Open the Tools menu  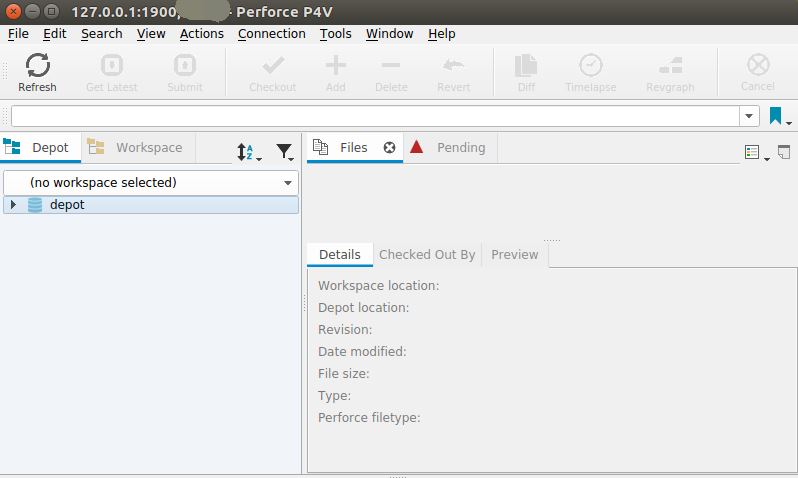pyautogui.click(x=335, y=34)
